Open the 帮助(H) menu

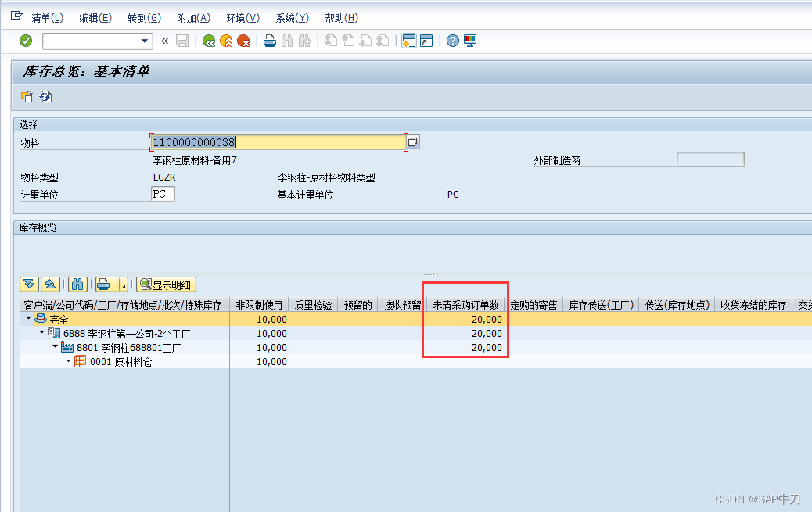[341, 18]
